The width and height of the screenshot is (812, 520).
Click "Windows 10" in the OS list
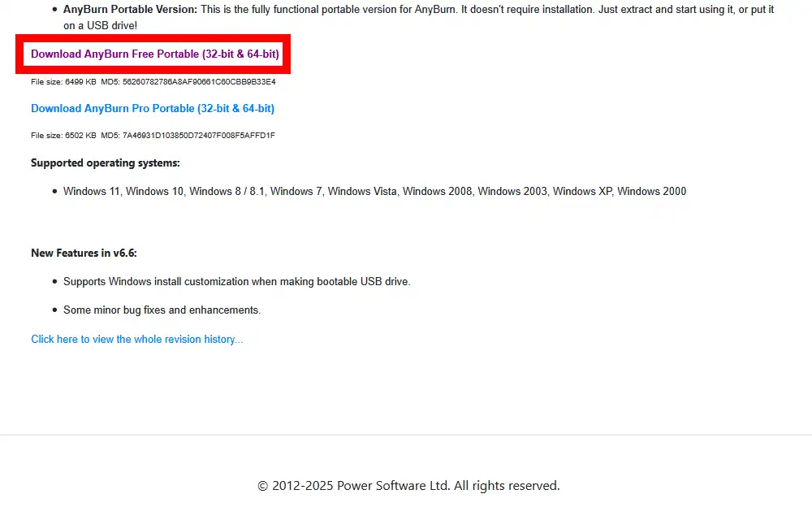[x=155, y=192]
